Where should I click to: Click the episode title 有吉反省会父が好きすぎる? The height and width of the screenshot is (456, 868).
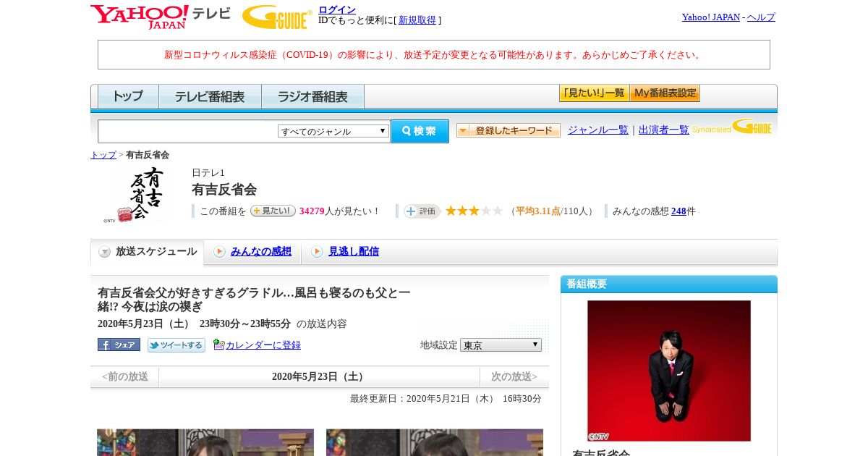pos(254,300)
